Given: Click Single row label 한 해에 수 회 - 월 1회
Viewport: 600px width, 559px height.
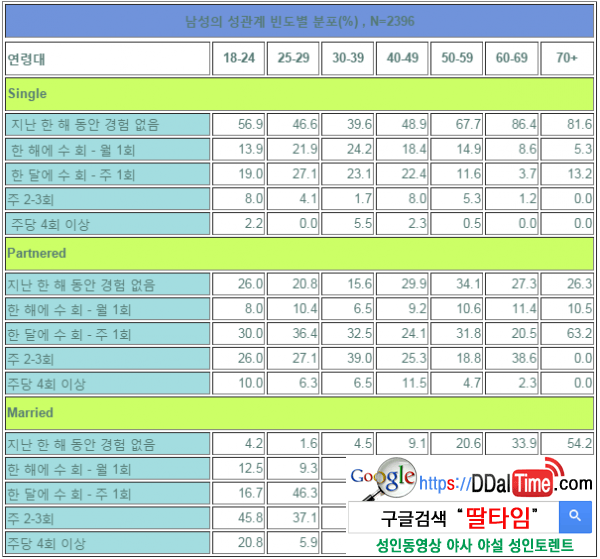Looking at the screenshot, I should (108, 149).
